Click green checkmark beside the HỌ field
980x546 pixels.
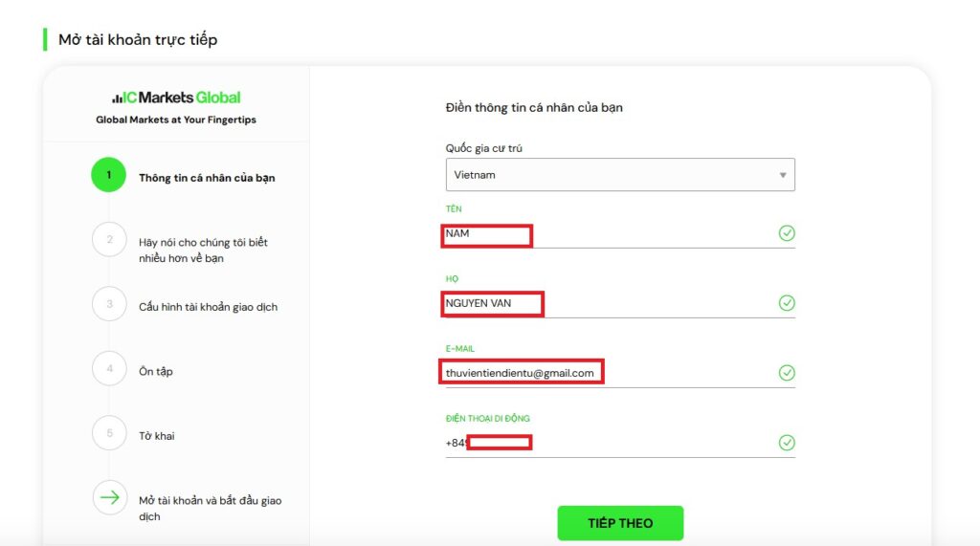coord(787,303)
